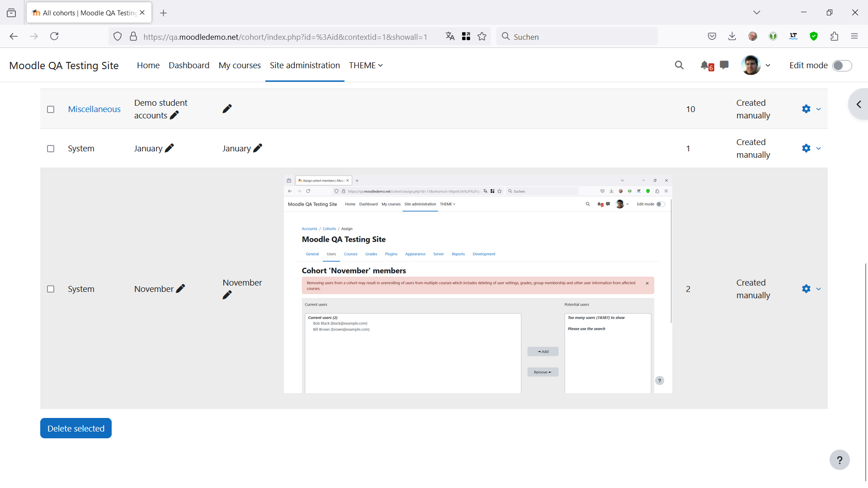Open Site administration tab
Screen dimensions: 868x488
coord(305,66)
